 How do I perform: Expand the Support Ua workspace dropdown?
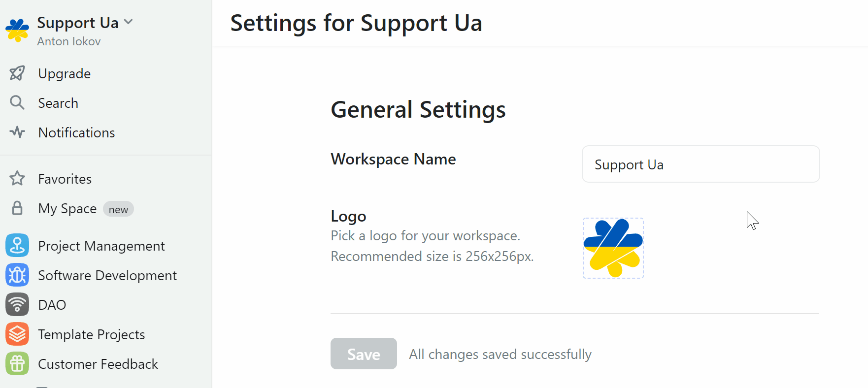(129, 22)
